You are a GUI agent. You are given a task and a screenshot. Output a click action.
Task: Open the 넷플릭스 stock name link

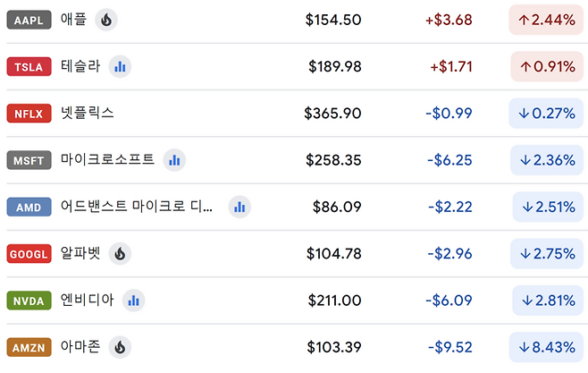pyautogui.click(x=87, y=114)
